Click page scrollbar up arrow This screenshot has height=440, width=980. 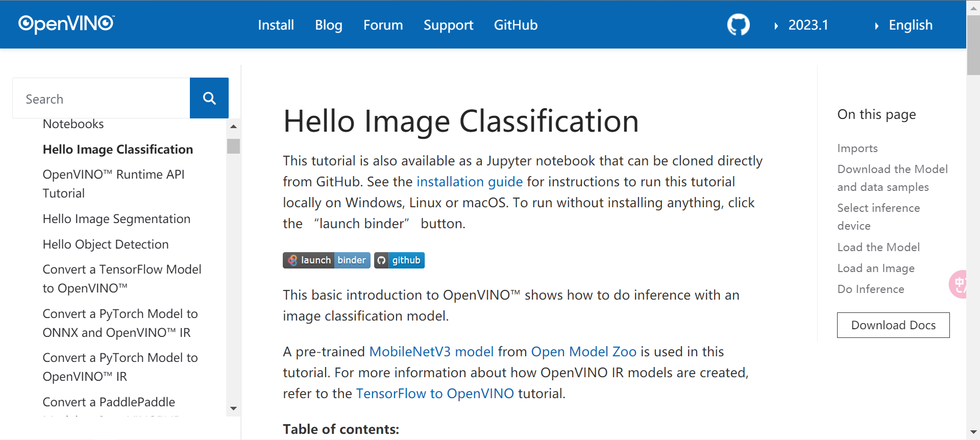pyautogui.click(x=973, y=7)
